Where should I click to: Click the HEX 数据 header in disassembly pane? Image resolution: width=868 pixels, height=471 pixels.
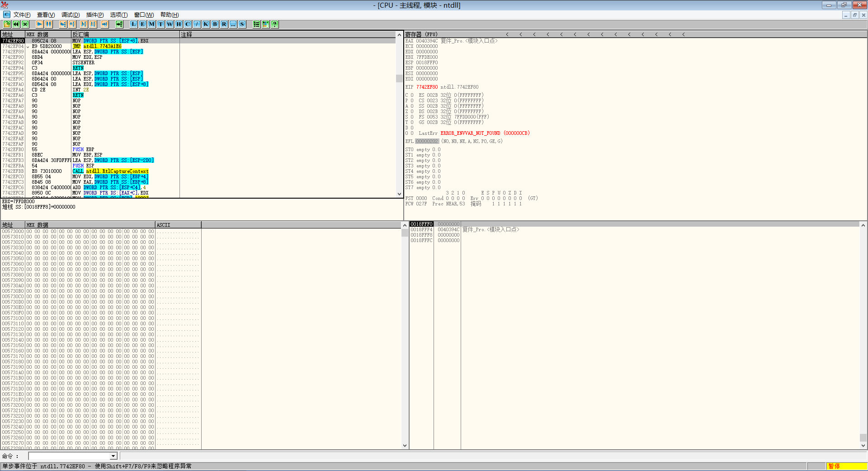point(48,34)
